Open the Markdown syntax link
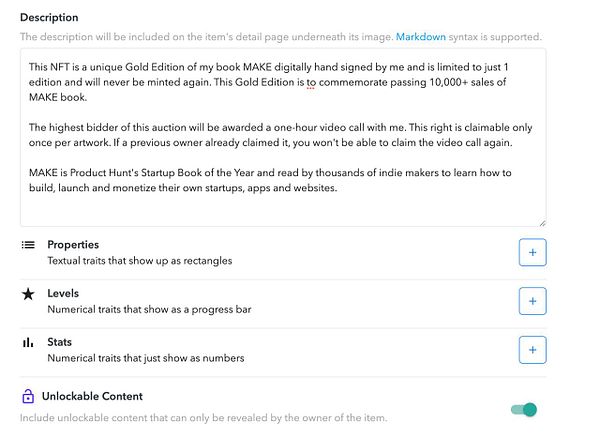 (421, 37)
